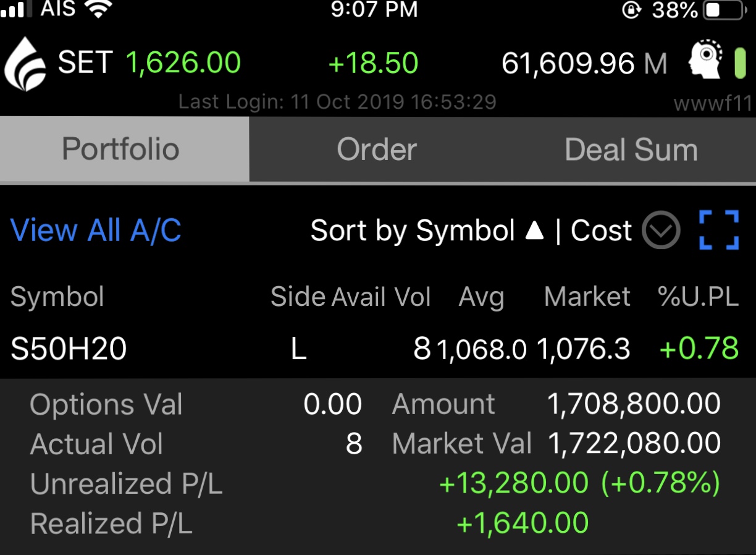Tap the Unrealized P/L amount +13,280.00
This screenshot has height=555, width=756.
tap(513, 483)
